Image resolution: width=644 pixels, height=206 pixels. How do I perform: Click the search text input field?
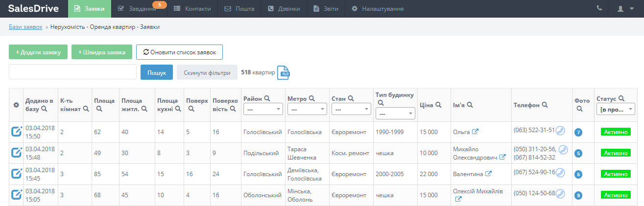click(x=72, y=72)
